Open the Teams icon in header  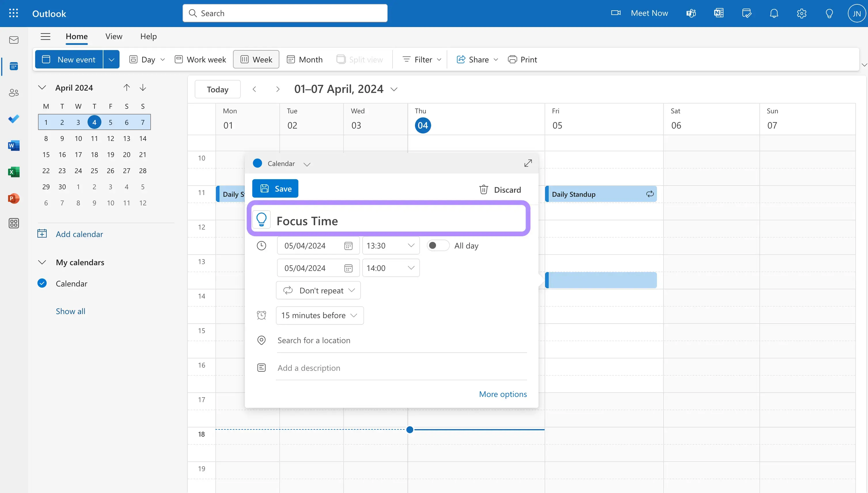point(691,13)
